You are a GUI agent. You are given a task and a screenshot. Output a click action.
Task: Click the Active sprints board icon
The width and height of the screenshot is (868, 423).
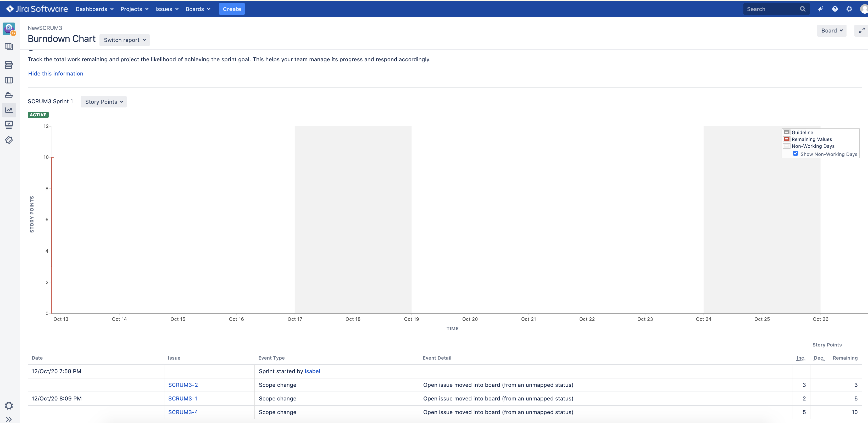click(x=9, y=80)
